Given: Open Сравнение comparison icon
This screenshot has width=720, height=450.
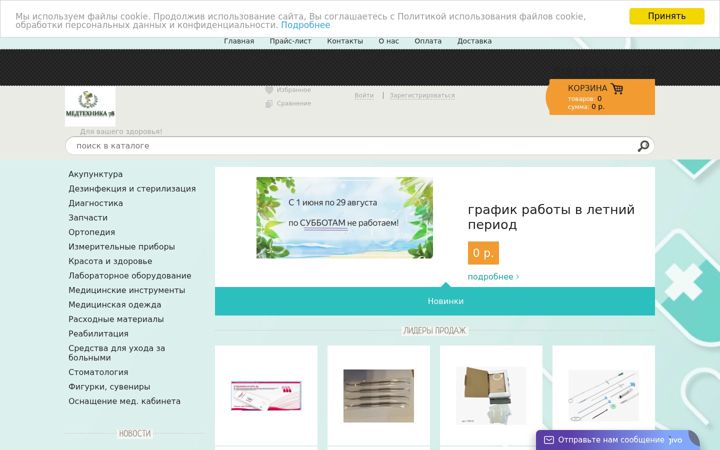Looking at the screenshot, I should tap(269, 103).
